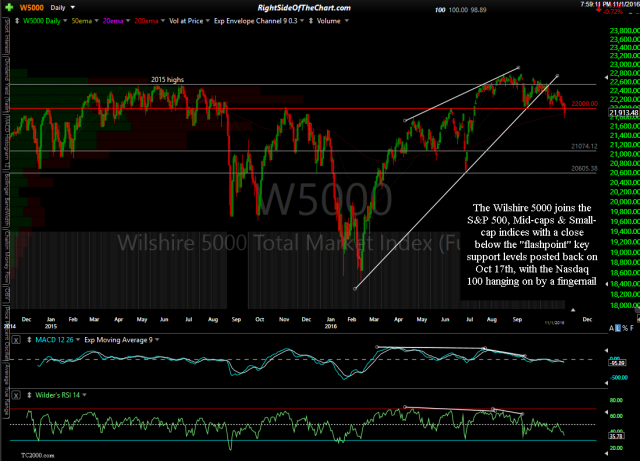This screenshot has width=640, height=461.
Task: Select the W5000 Daily price plot label
Action: pos(42,21)
